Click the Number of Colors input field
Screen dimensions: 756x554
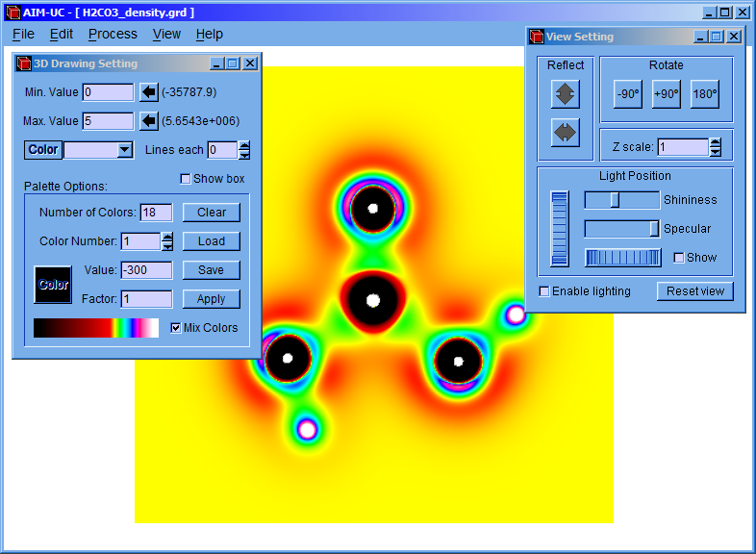point(156,213)
